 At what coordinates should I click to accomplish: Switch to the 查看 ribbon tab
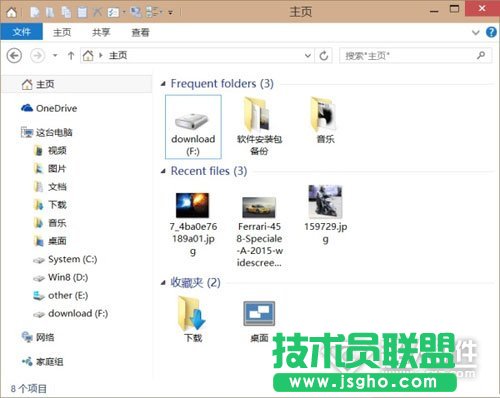pos(140,32)
